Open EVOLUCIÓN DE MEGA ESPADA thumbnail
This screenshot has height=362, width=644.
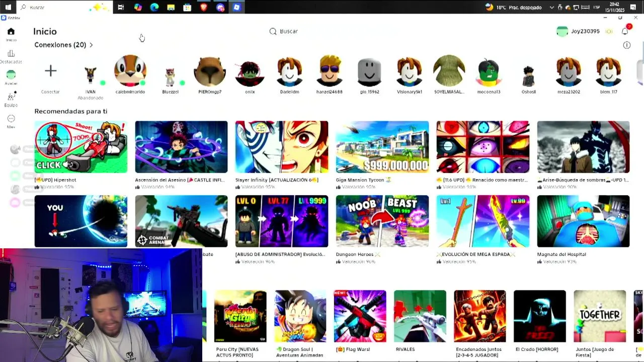pyautogui.click(x=483, y=221)
